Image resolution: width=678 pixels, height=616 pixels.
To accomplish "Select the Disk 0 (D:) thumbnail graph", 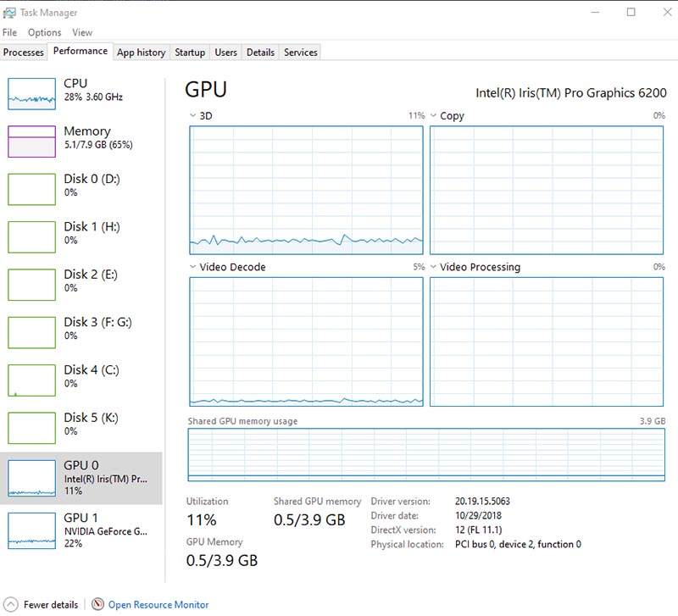I will click(31, 189).
